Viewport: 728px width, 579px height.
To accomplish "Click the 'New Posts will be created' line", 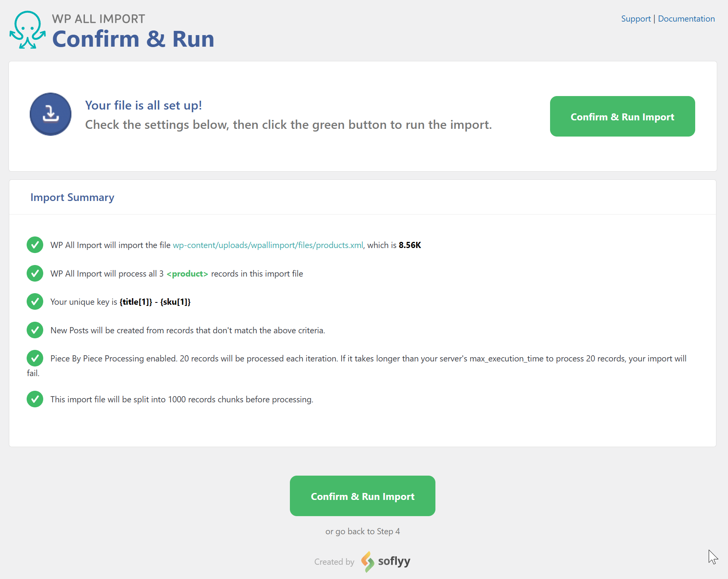I will coord(188,330).
